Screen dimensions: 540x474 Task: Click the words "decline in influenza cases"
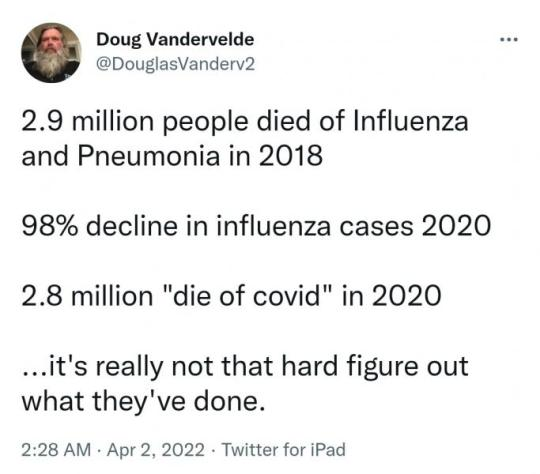coord(249,226)
